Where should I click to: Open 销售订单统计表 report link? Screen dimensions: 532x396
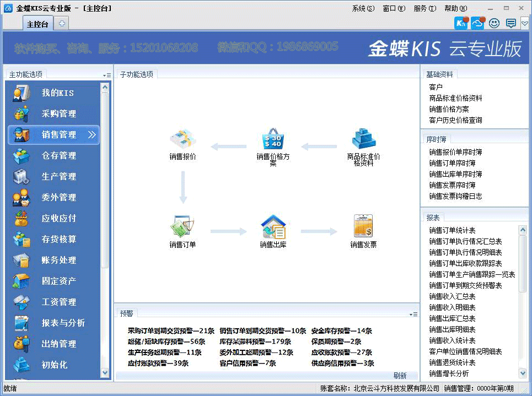pyautogui.click(x=452, y=230)
